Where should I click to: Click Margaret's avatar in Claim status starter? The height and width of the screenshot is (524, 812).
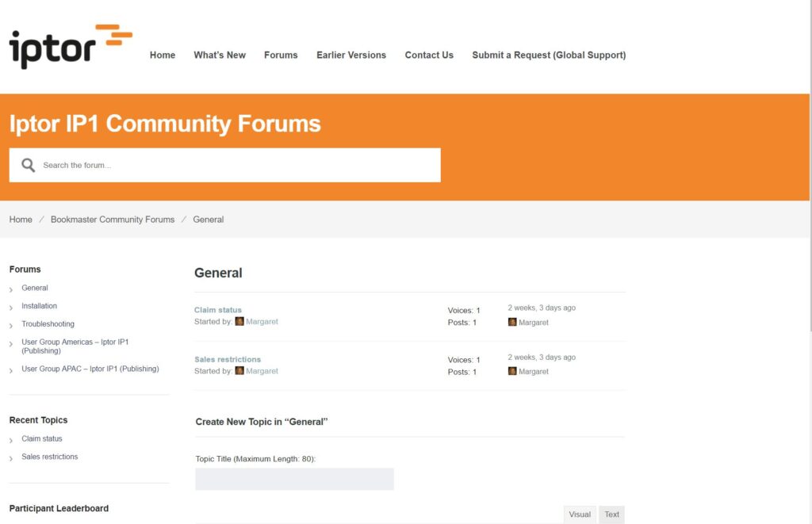(x=239, y=322)
